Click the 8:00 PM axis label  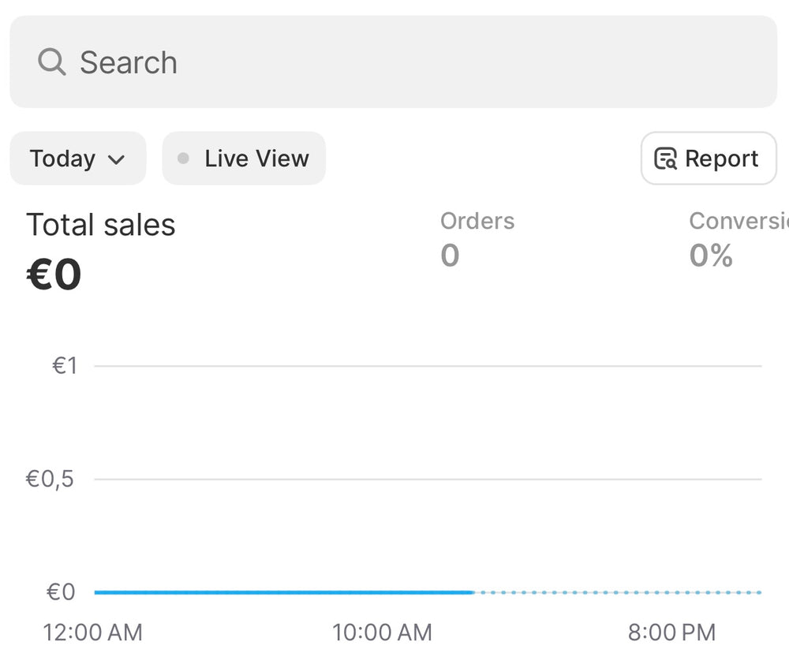pyautogui.click(x=671, y=632)
